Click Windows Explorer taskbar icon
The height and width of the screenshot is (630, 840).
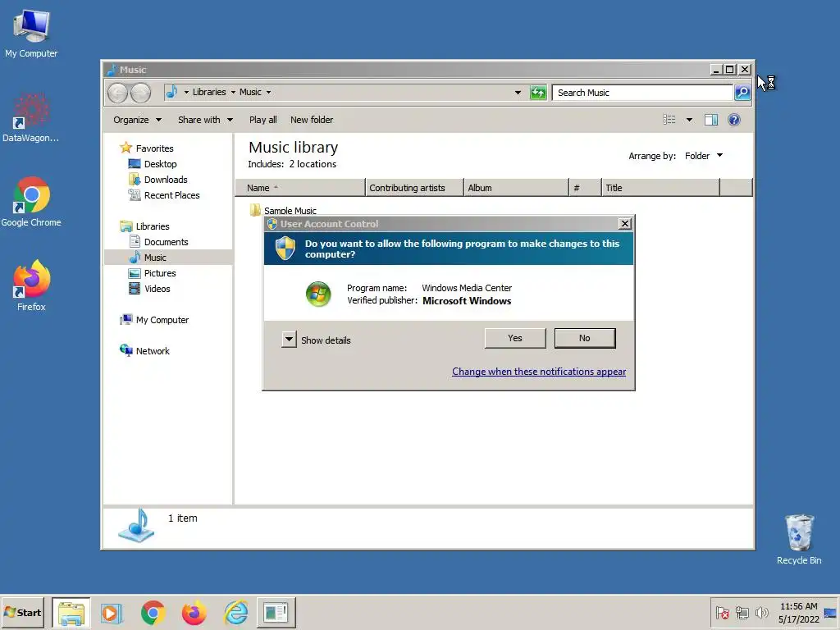(71, 612)
